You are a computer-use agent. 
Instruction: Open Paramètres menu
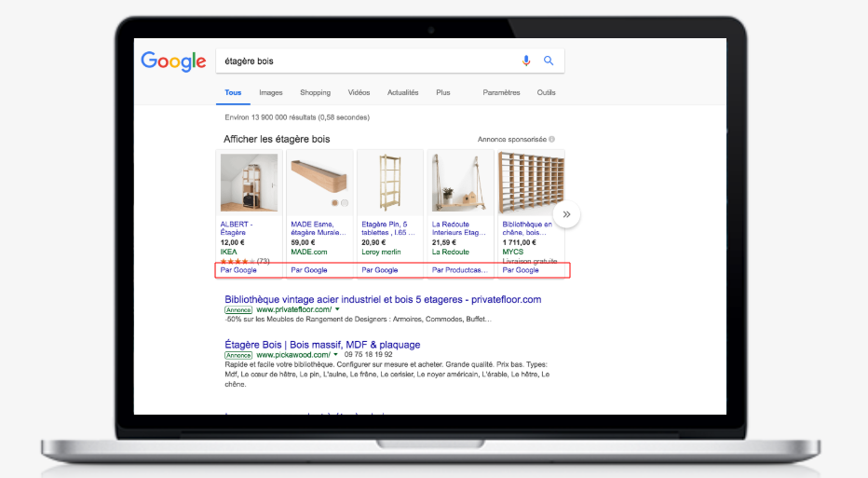coord(501,92)
